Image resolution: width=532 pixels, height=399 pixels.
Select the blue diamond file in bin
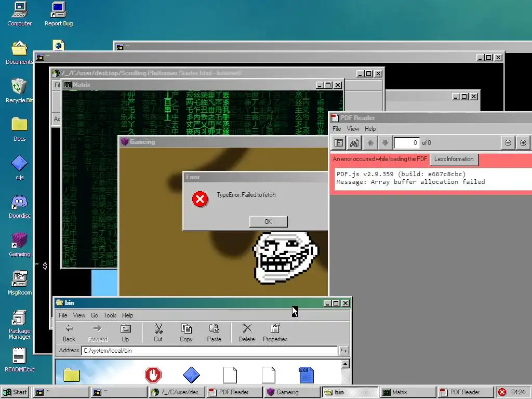coord(192,375)
